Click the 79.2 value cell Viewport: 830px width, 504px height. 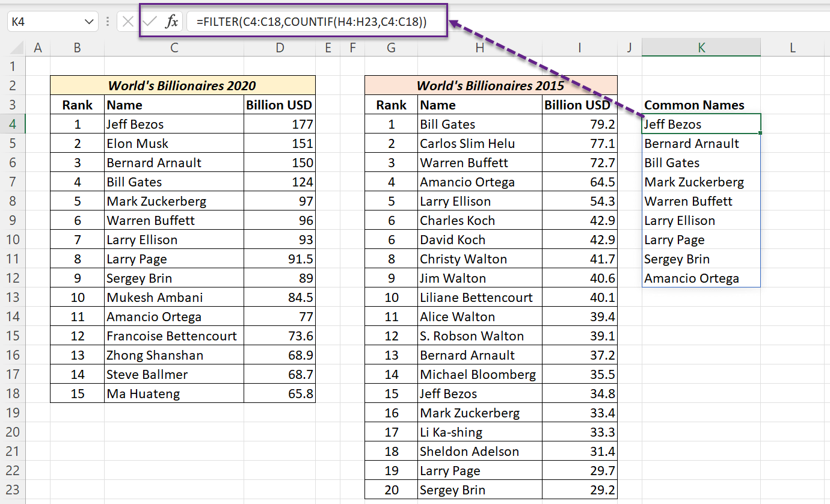click(580, 124)
